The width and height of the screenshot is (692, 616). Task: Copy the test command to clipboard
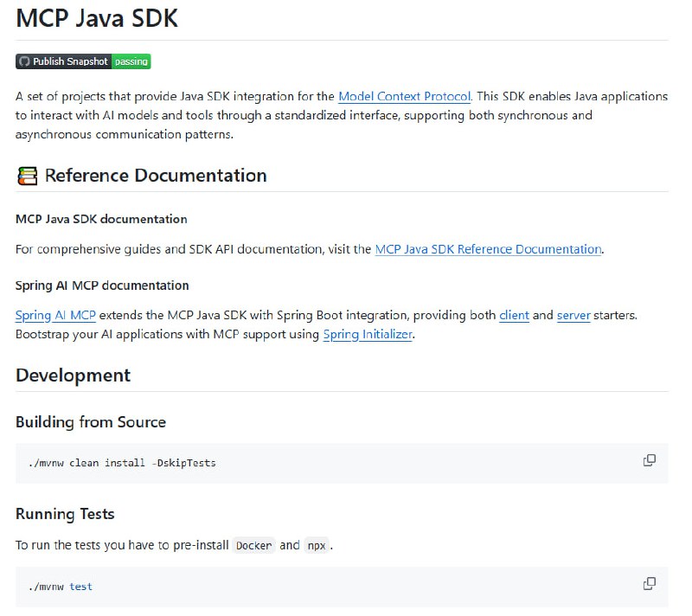[648, 583]
